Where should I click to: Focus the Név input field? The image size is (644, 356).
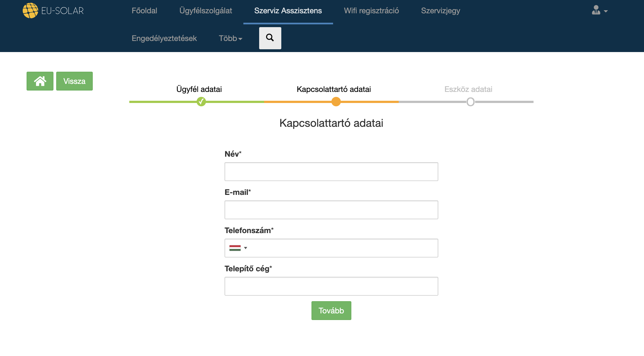click(x=331, y=172)
